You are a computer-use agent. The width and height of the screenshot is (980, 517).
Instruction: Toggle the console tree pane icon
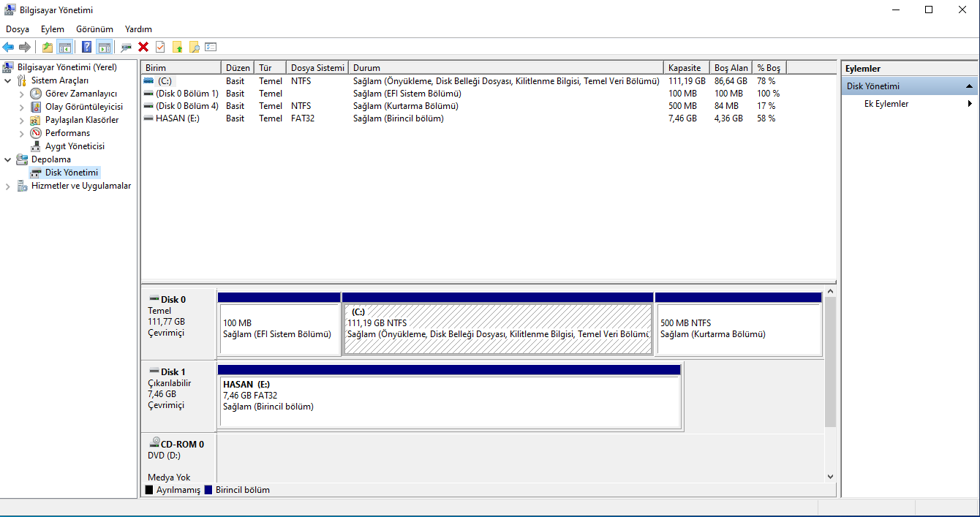pyautogui.click(x=65, y=47)
